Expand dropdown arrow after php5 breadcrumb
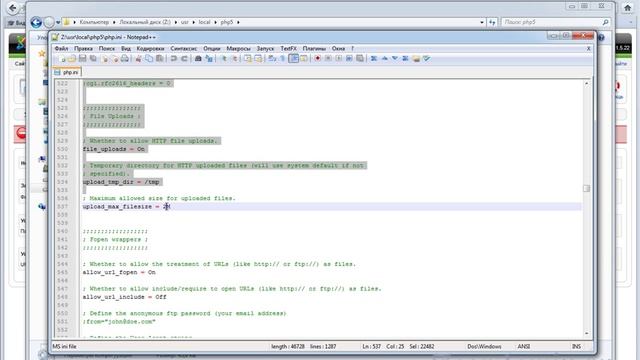The image size is (640, 360). [238, 22]
